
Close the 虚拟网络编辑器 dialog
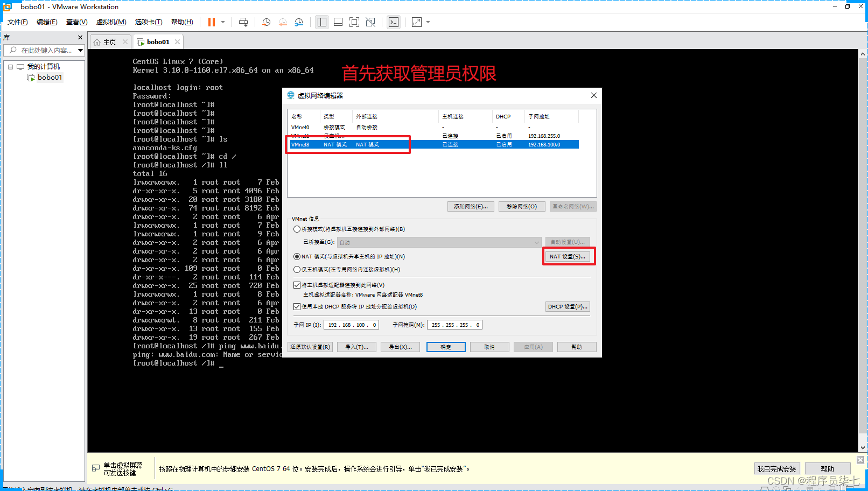(x=593, y=95)
